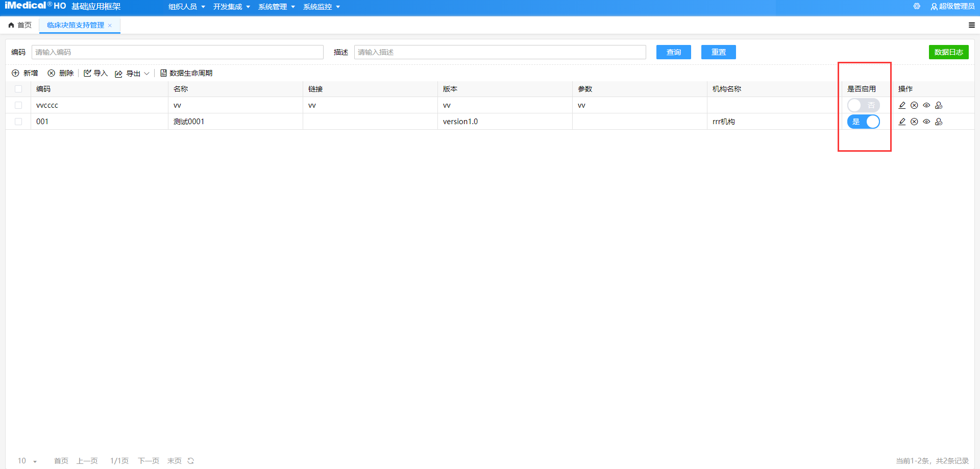The width and height of the screenshot is (980, 469).
Task: Open settings gear icon in top header
Action: pyautogui.click(x=917, y=7)
